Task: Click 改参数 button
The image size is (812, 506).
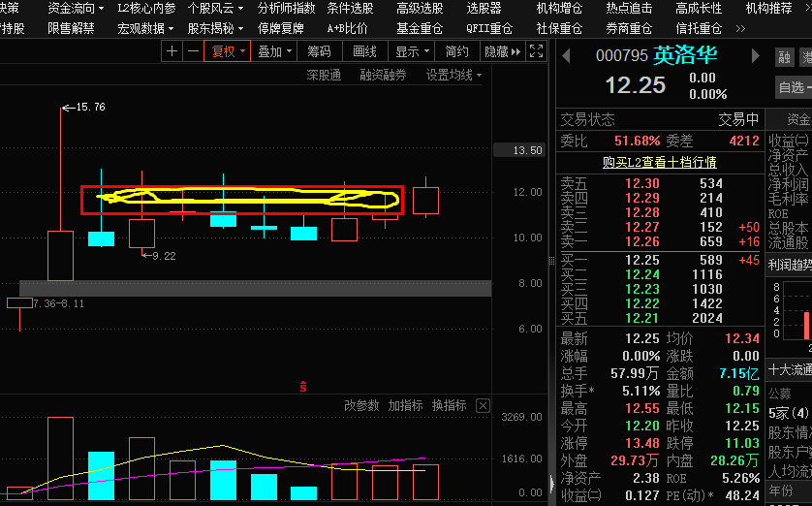Action: point(361,405)
